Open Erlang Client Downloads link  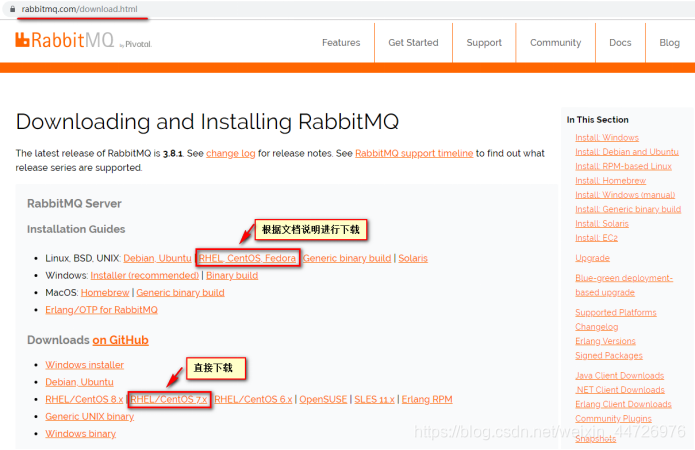pyautogui.click(x=623, y=404)
